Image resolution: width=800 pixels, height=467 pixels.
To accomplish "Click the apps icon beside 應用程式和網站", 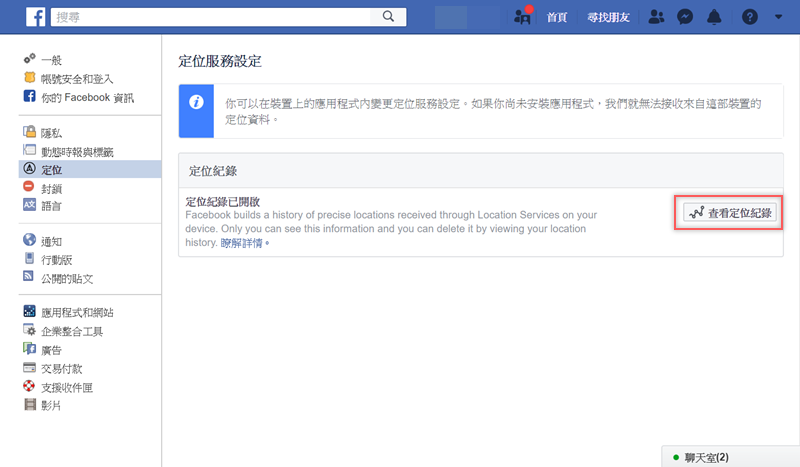I will tap(30, 310).
